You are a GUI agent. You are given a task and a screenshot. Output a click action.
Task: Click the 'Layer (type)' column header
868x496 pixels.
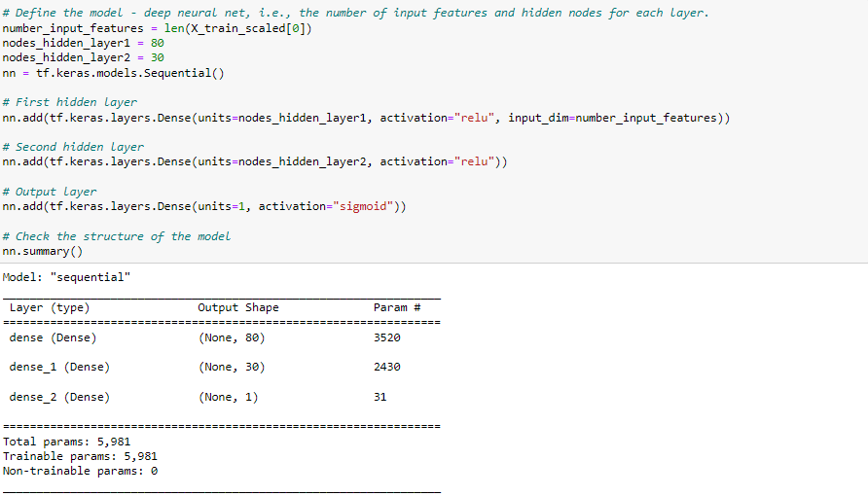tap(50, 308)
